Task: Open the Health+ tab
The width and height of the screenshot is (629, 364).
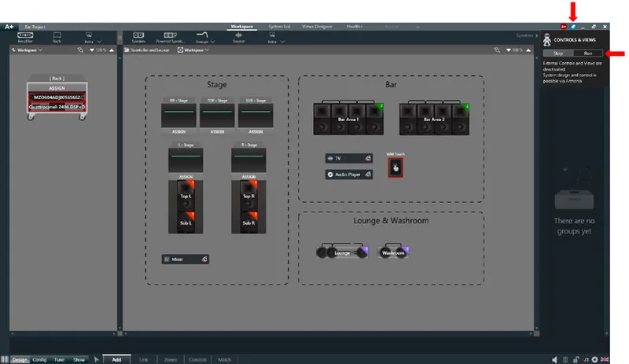Action: [355, 27]
